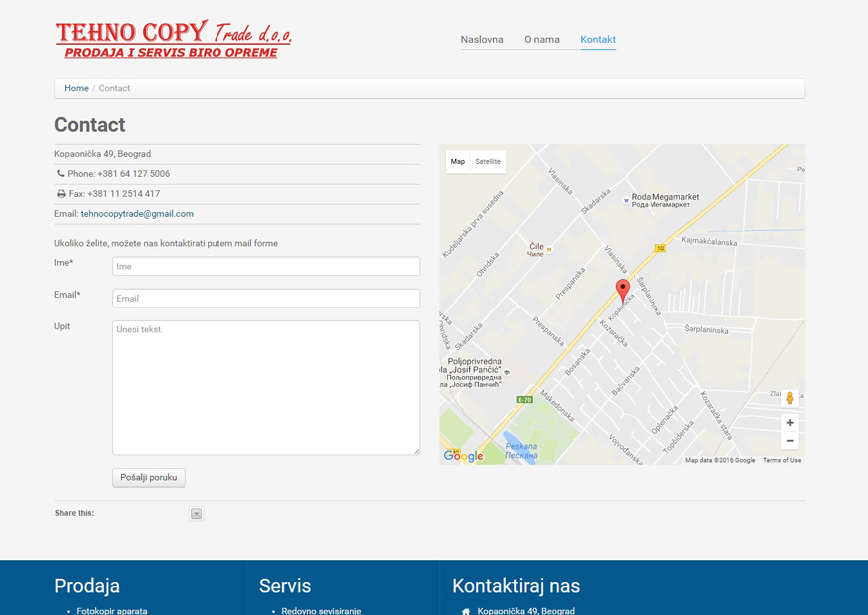The image size is (868, 615).
Task: Zoom out on the map
Action: click(790, 441)
